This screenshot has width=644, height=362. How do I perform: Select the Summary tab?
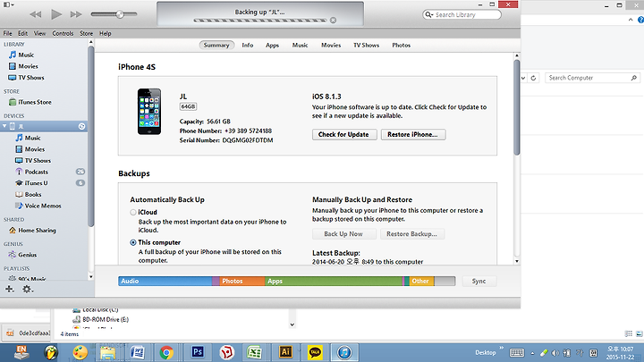[x=216, y=46]
